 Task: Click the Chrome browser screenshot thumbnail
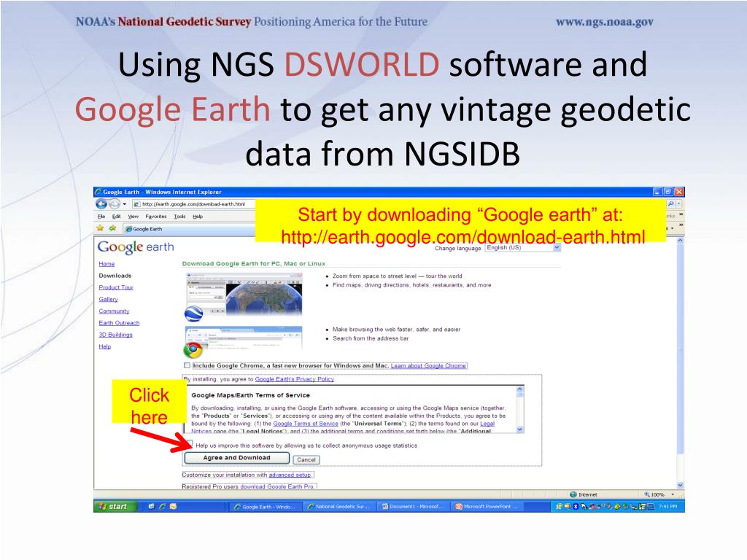click(x=244, y=338)
